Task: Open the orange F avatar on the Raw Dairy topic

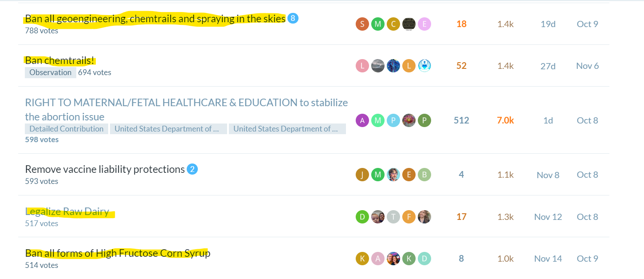Action: click(409, 217)
